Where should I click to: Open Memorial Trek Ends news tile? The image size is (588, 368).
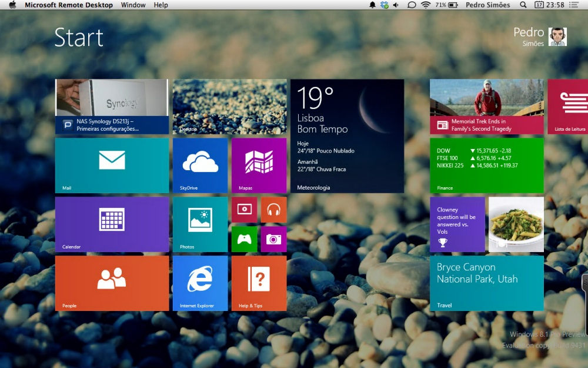[x=487, y=107]
